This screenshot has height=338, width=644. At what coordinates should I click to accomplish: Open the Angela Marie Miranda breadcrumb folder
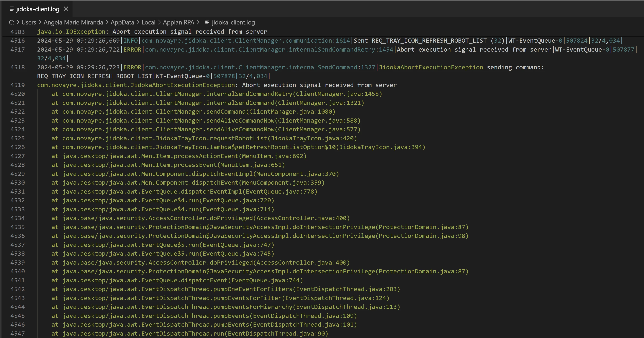[x=73, y=22]
